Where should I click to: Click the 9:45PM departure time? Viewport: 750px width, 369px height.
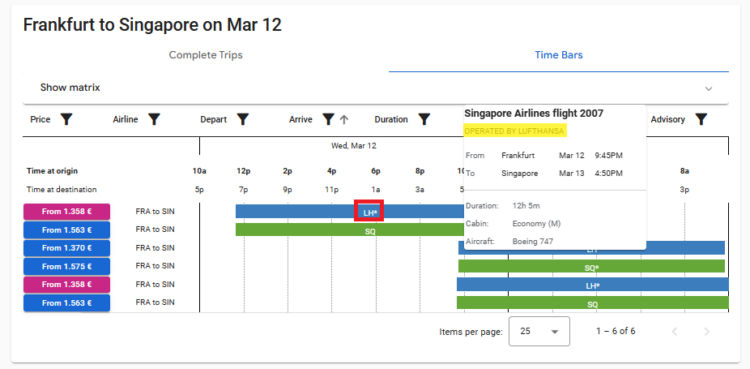click(609, 156)
